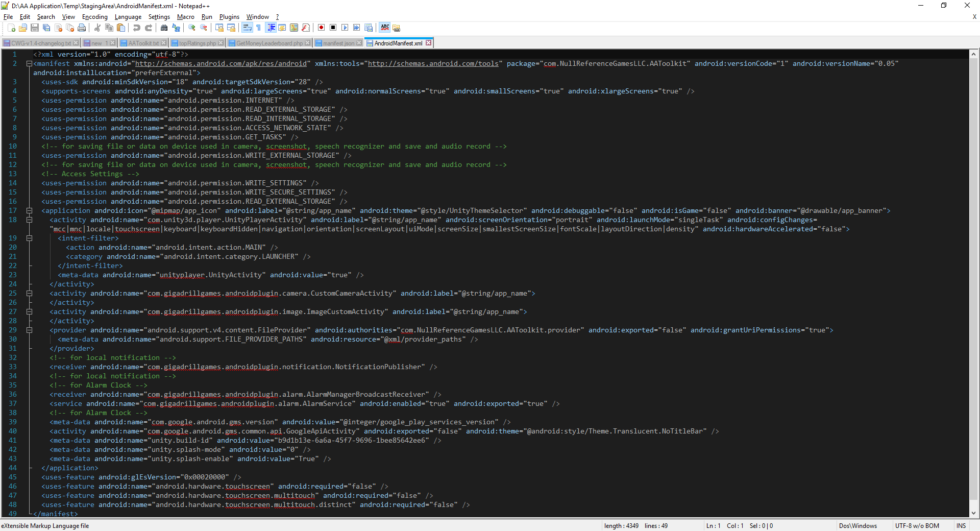This screenshot has height=531, width=980.
Task: Click the Undo arrow icon
Action: [136, 28]
